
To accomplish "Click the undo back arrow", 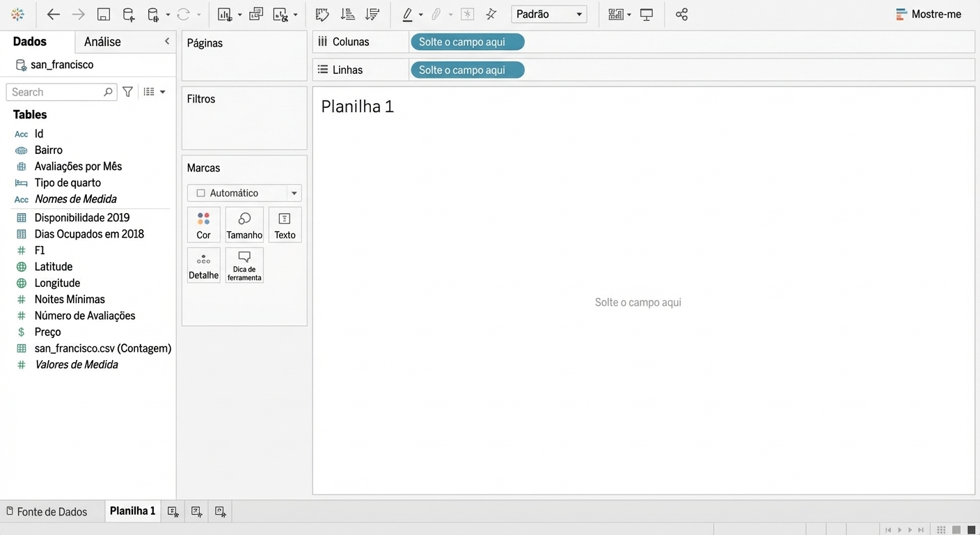I will (x=53, y=14).
